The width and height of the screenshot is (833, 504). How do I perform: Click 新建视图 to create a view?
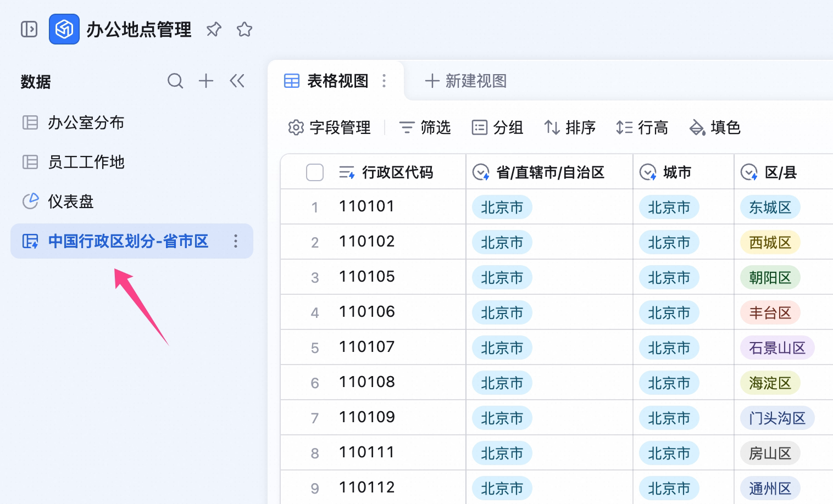coord(466,81)
